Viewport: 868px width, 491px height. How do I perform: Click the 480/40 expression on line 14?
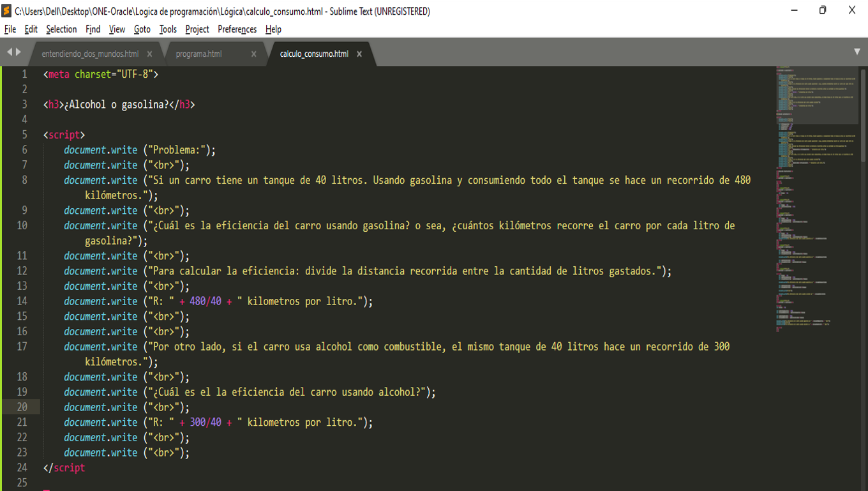(206, 301)
